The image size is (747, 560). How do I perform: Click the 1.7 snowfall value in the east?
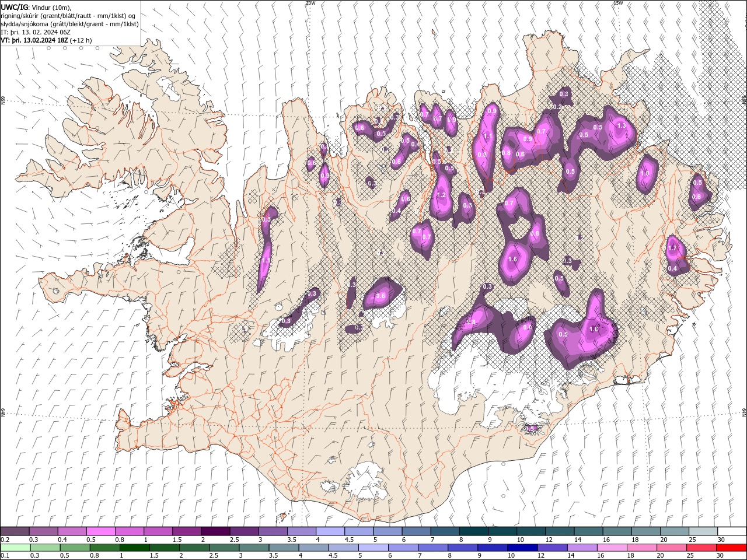click(672, 249)
